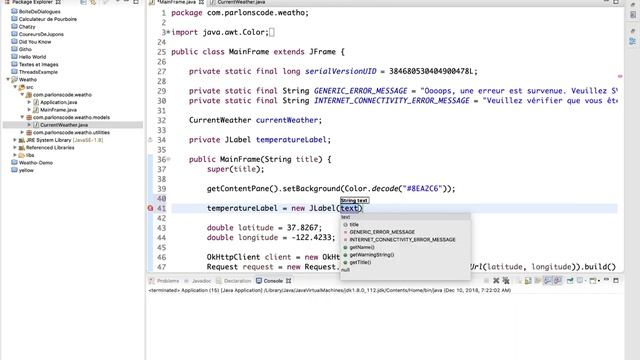
Task: Select the CoureursDeJupons project
Action: pyautogui.click(x=41, y=34)
